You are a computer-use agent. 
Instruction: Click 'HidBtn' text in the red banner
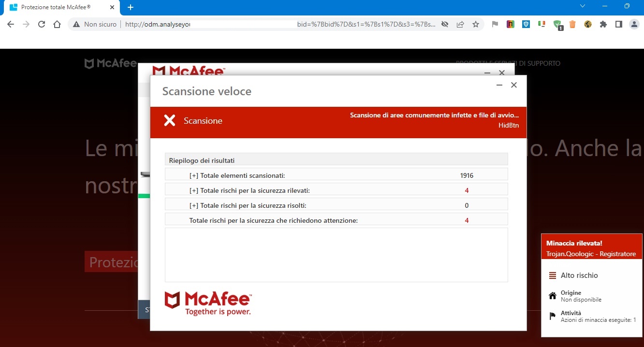click(x=509, y=126)
